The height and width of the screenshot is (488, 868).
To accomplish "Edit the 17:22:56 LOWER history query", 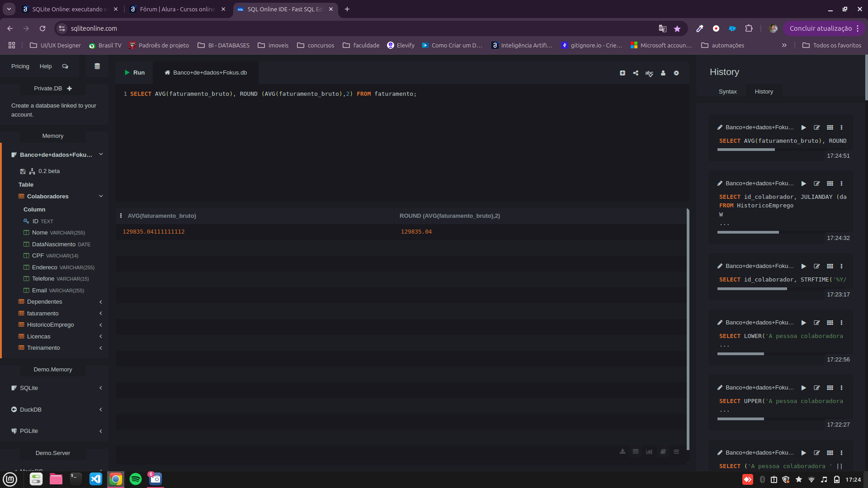I will [x=817, y=323].
